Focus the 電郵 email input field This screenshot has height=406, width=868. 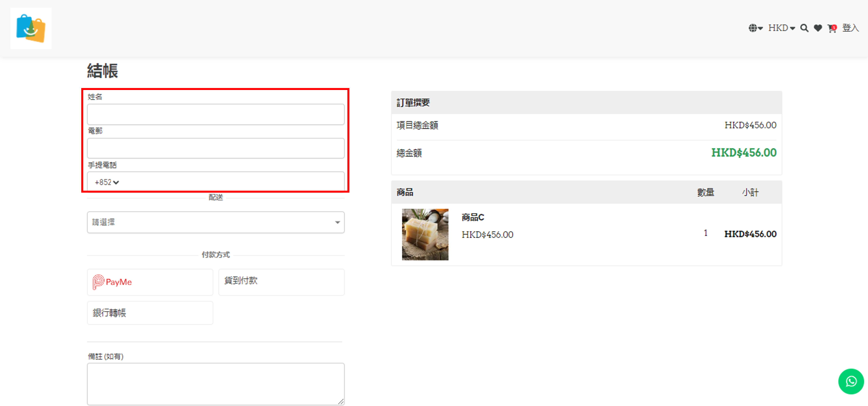coord(216,148)
